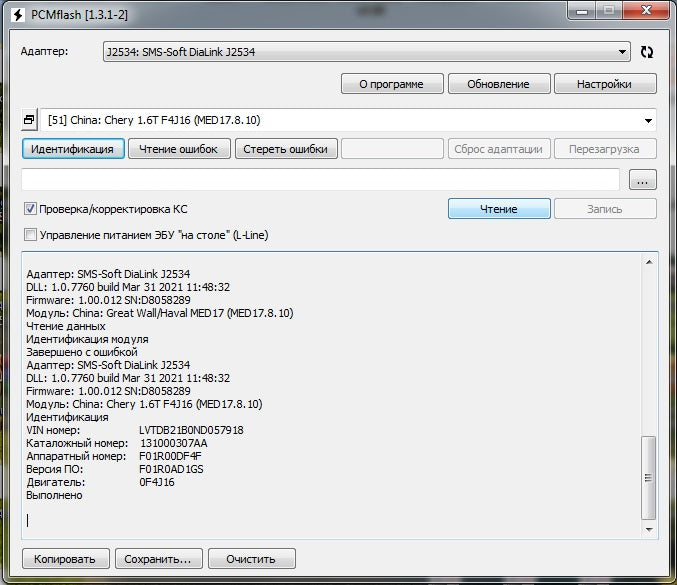Click the "Идентификация модуля" log line
The height and width of the screenshot is (585, 677).
(x=87, y=339)
